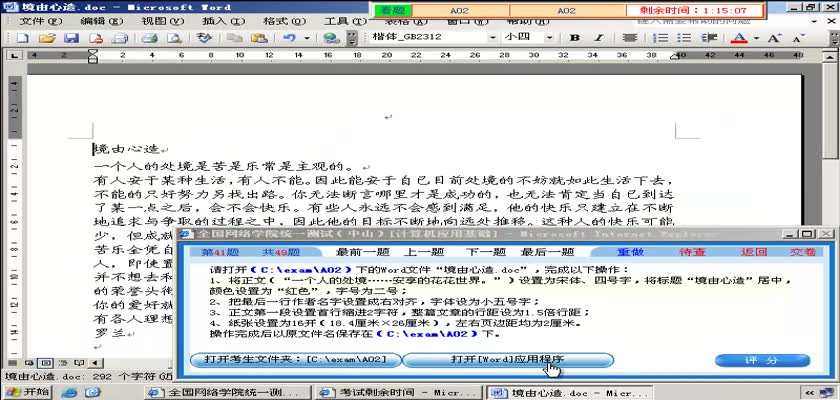Open the Windows 开始 start button
The image size is (840, 400).
click(26, 392)
